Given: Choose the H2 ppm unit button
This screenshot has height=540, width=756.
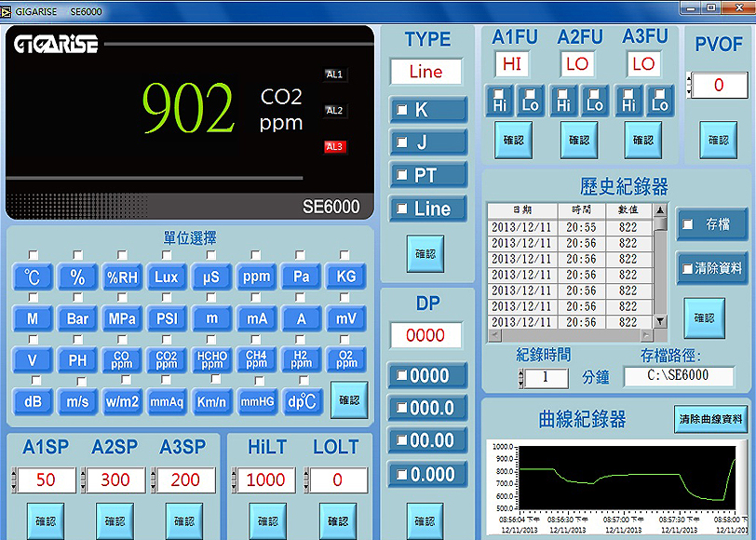Looking at the screenshot, I should tap(301, 360).
